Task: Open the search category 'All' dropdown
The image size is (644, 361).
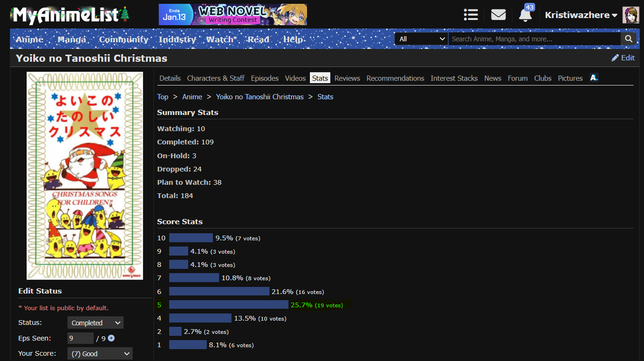Action: pos(422,39)
